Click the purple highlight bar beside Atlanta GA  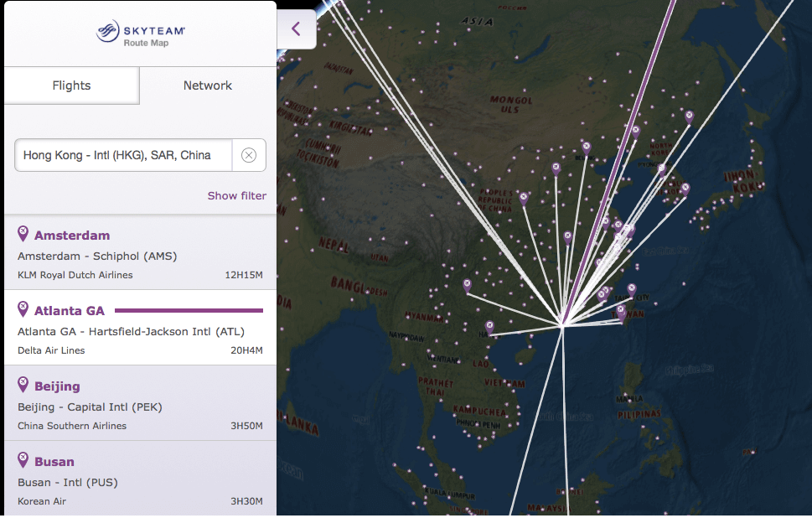(x=189, y=310)
